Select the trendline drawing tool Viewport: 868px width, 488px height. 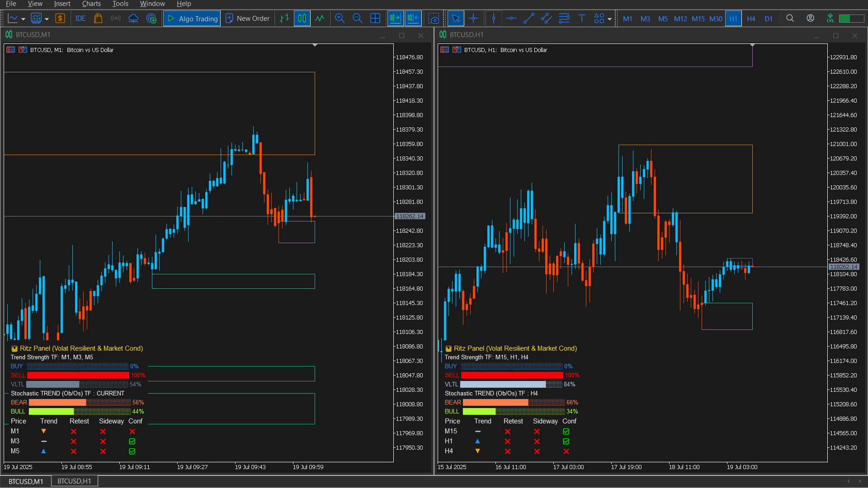coord(529,19)
